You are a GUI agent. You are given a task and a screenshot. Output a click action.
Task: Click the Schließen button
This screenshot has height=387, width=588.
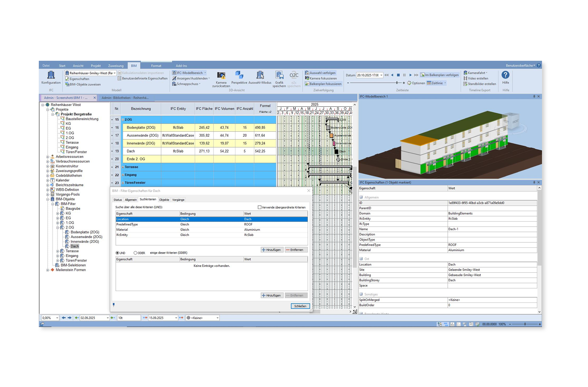(x=300, y=306)
